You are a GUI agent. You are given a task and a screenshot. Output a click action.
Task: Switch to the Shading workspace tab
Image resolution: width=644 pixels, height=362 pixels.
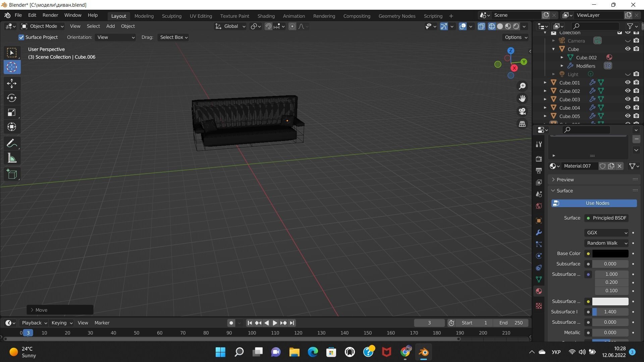pos(266,16)
